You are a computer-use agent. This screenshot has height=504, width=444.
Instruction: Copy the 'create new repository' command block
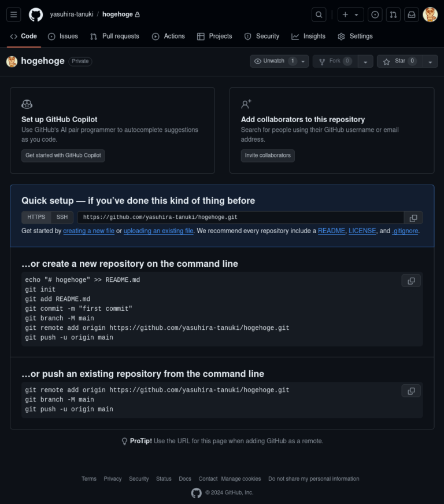tap(411, 281)
